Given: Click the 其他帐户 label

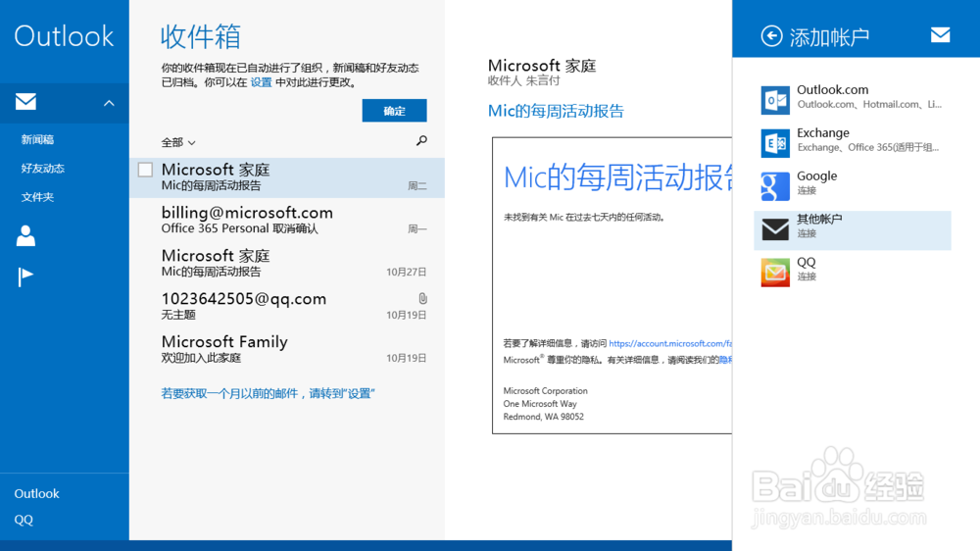Looking at the screenshot, I should [819, 219].
